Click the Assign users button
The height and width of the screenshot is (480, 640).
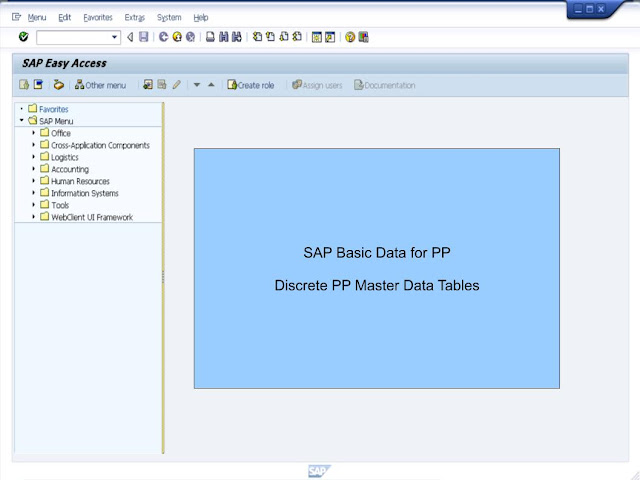(317, 85)
